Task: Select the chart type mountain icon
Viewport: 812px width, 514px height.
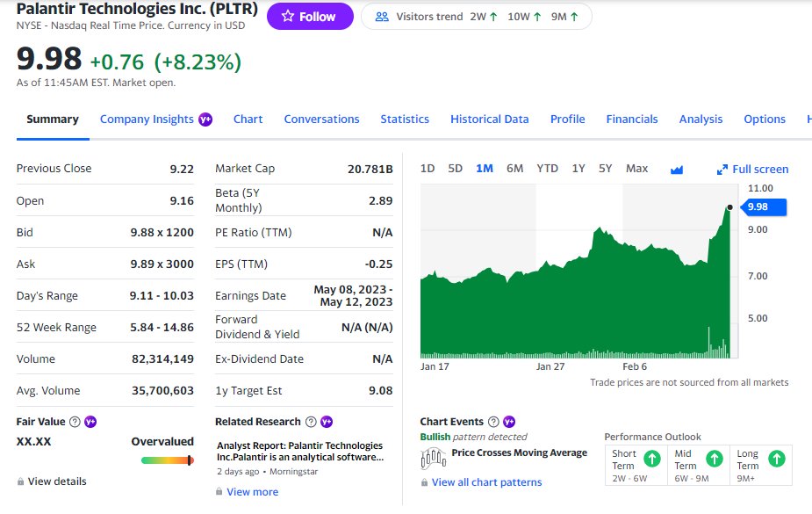Action: click(676, 170)
